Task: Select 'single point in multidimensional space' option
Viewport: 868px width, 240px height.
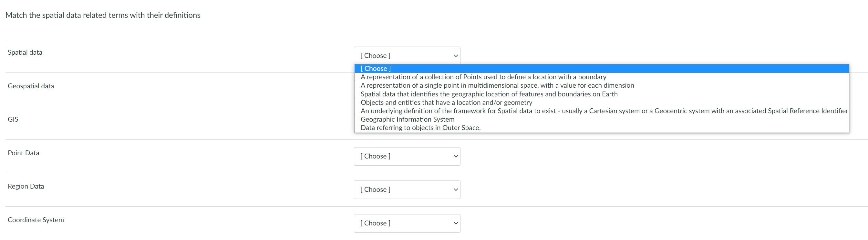Action: click(x=497, y=85)
